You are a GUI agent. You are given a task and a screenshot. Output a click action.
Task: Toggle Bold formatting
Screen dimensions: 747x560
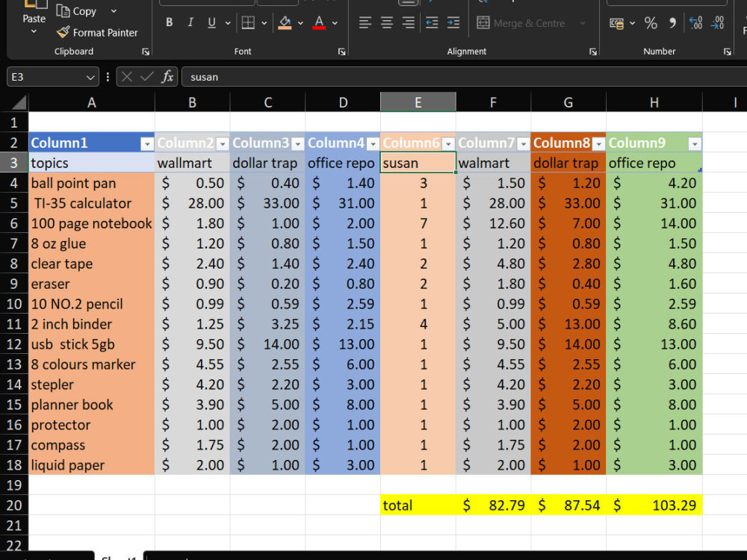[x=169, y=22]
